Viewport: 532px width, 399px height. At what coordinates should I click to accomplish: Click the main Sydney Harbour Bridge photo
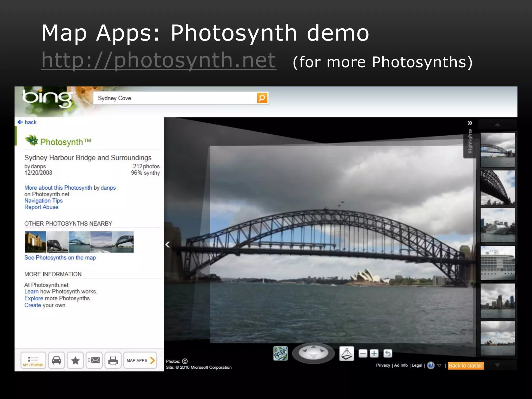tap(341, 244)
